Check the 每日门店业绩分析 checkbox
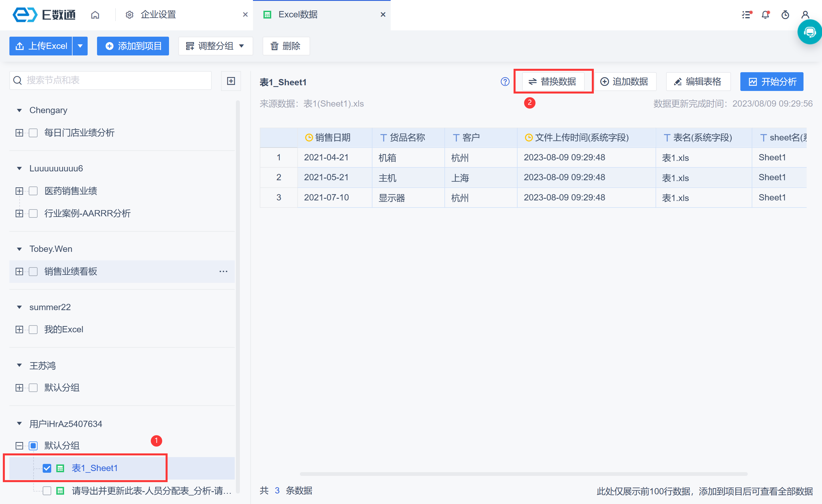 33,133
